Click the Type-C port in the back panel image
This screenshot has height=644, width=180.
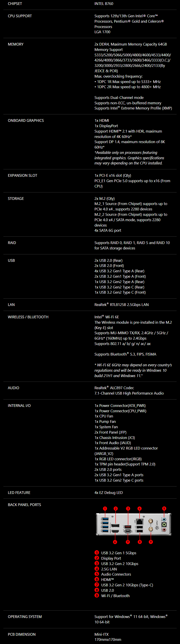coord(128,531)
